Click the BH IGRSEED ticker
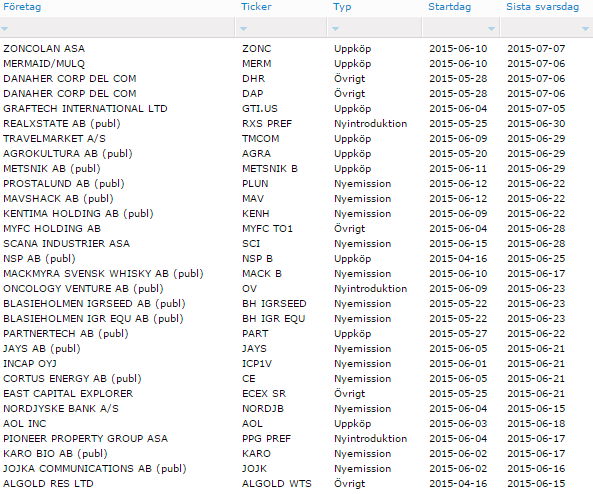Image resolution: width=593 pixels, height=494 pixels. pos(274,304)
